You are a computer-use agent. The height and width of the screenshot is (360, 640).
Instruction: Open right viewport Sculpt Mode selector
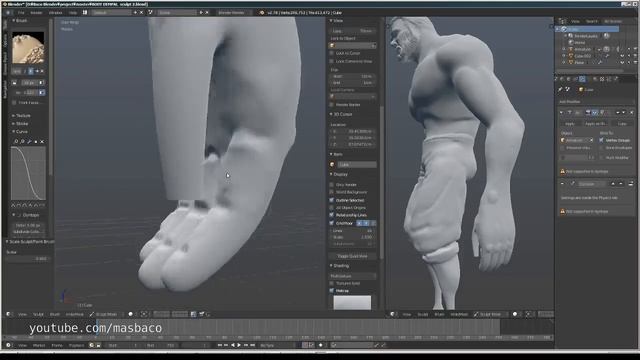click(490, 314)
